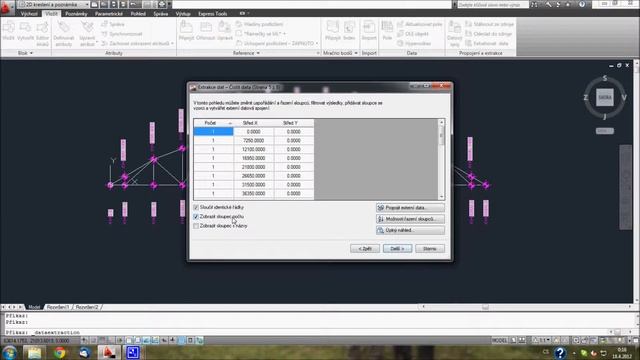Click the Vytvořit block icon

(25, 31)
